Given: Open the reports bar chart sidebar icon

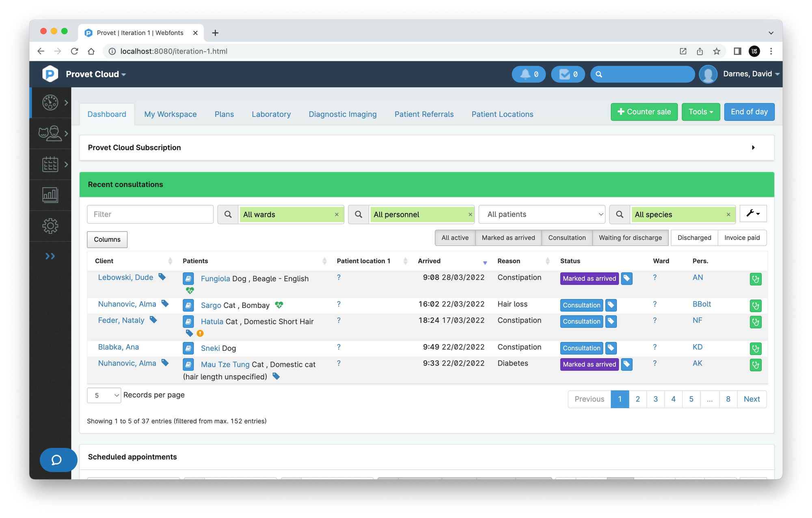Looking at the screenshot, I should point(50,195).
